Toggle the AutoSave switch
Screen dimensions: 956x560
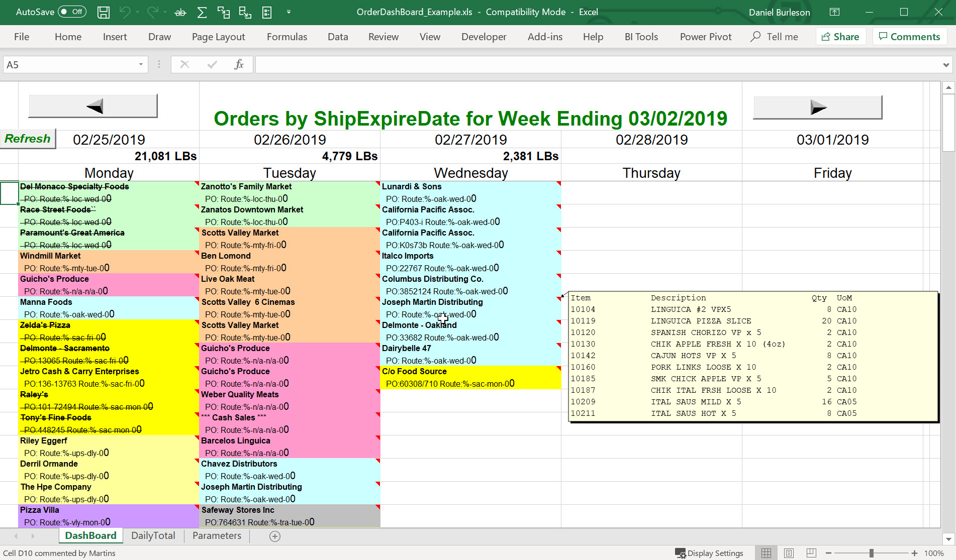[72, 12]
